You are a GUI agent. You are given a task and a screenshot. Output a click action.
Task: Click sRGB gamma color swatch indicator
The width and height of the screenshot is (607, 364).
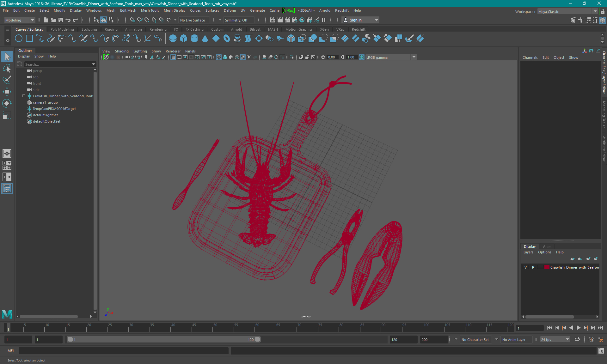(361, 57)
